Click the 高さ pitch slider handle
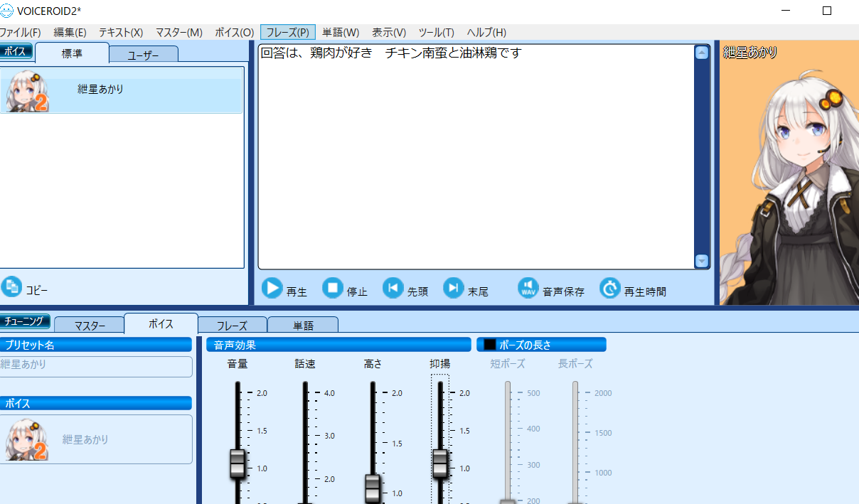Image resolution: width=859 pixels, height=504 pixels. point(373,488)
